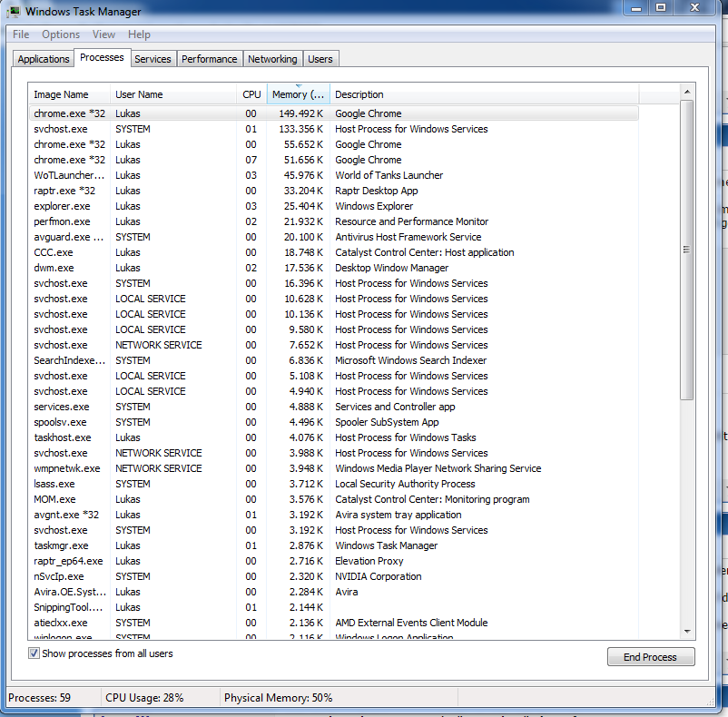Maximize the Task Manager window
This screenshot has height=717, width=728.
coord(661,8)
